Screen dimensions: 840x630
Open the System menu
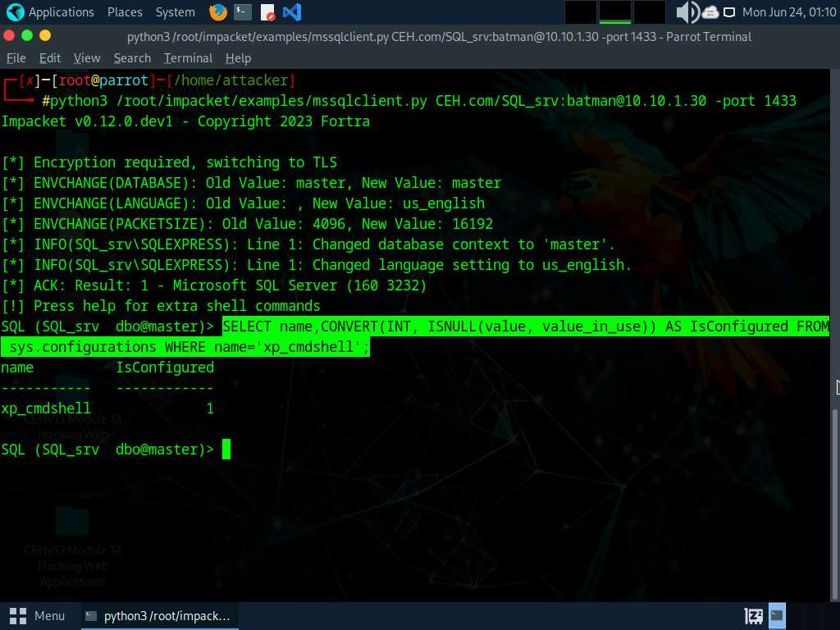[x=175, y=12]
